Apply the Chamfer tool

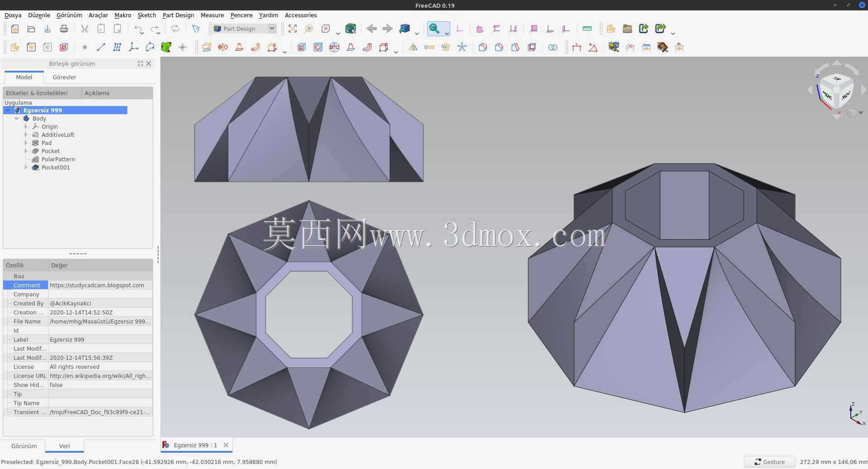499,47
